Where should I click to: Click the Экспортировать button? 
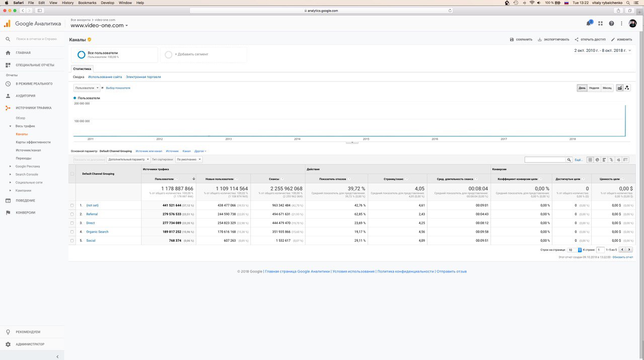[x=553, y=39]
